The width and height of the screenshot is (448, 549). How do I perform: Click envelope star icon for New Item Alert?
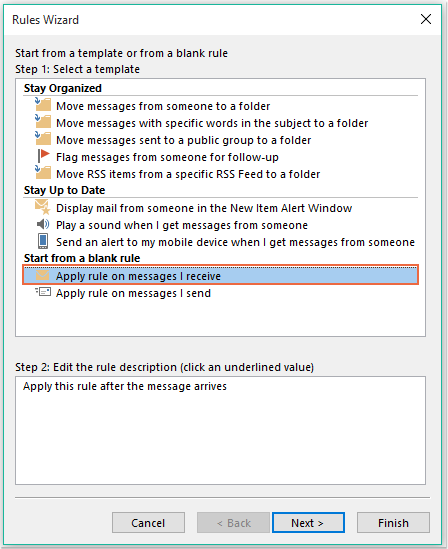tap(43, 207)
